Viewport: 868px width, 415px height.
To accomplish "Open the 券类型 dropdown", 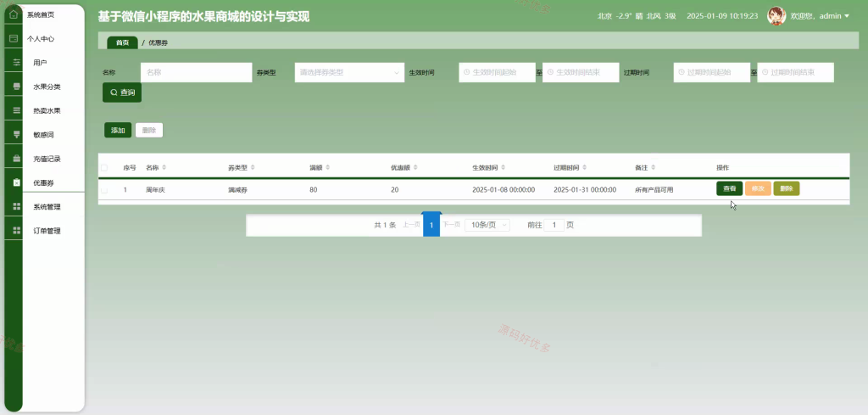I will coord(349,72).
